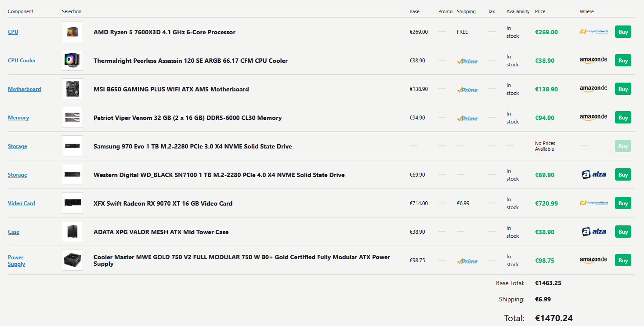Click the 'No Prices Available' text
Screen dimensions: 644x326
point(545,146)
